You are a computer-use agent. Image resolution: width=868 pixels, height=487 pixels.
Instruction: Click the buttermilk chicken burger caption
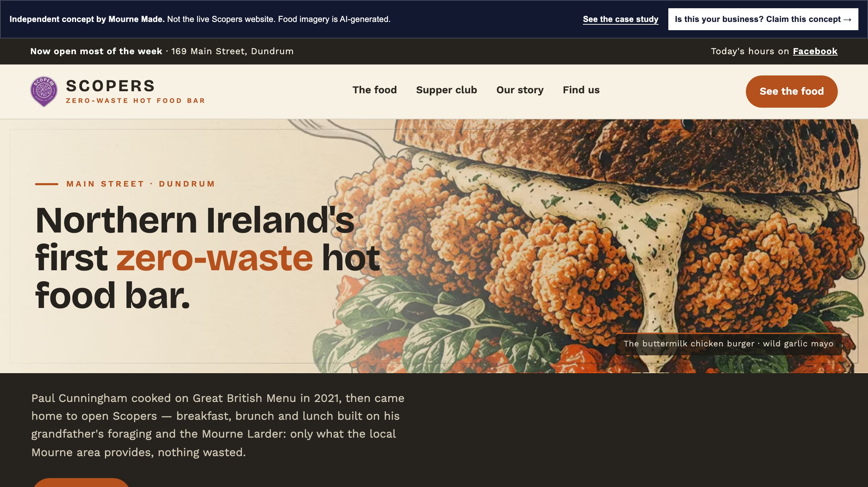(x=728, y=344)
